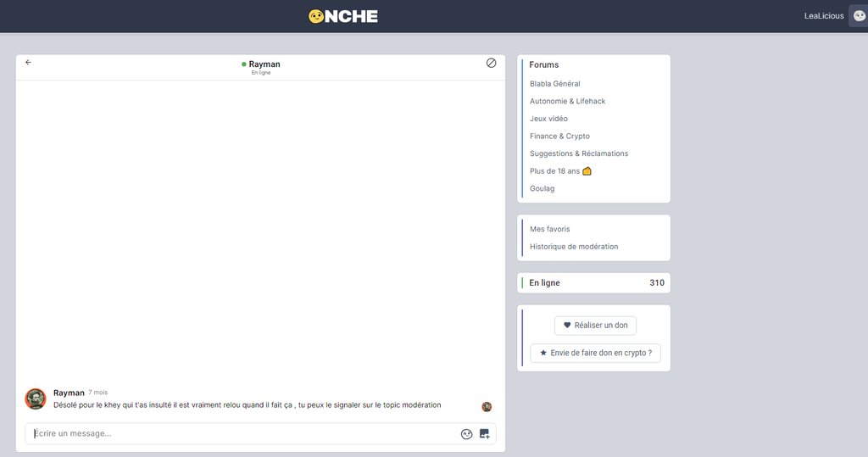
Task: Go to the Jeux vidéo forum
Action: (548, 119)
